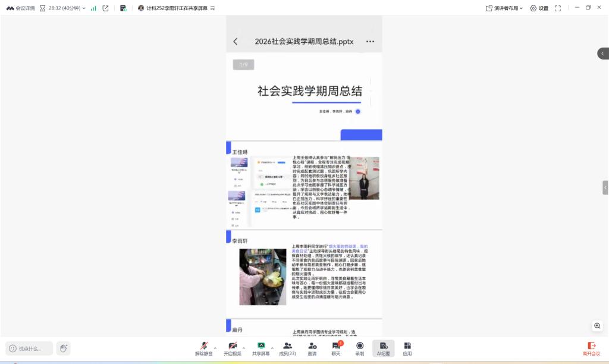
Task: Expand meeting timer 28:32 dropdown
Action: point(84,8)
